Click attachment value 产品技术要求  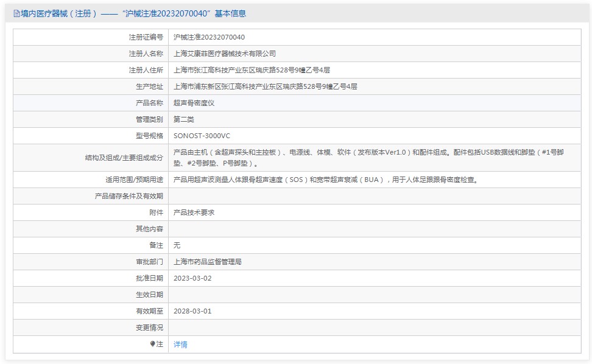[x=194, y=212]
